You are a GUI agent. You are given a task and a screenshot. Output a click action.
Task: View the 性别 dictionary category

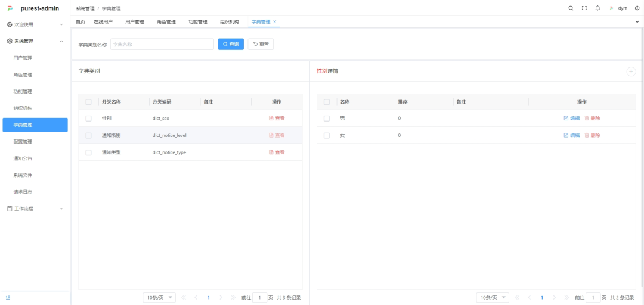277,118
